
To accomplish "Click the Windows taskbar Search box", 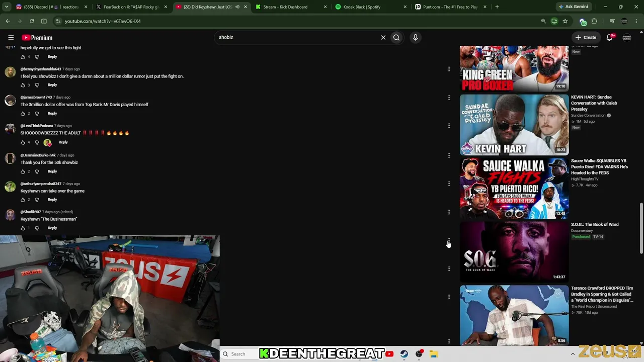I will [x=239, y=354].
